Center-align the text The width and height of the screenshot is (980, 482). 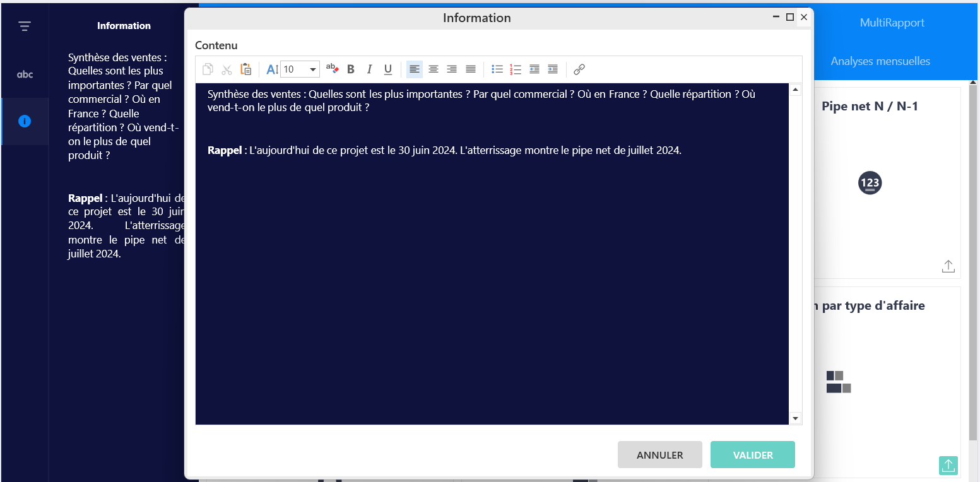coord(433,69)
